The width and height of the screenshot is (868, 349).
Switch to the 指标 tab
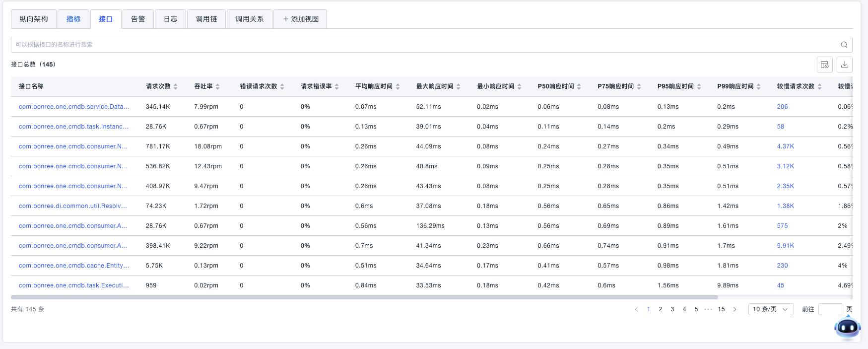pyautogui.click(x=73, y=19)
